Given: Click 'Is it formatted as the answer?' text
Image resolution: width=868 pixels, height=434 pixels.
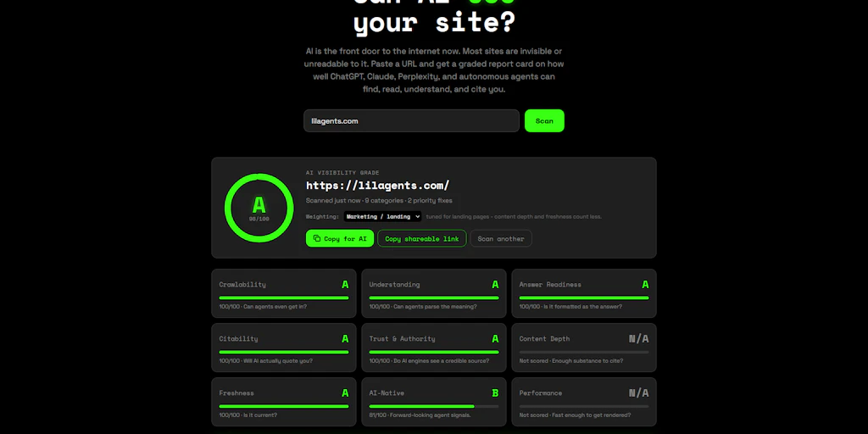Looking at the screenshot, I should [x=583, y=307].
